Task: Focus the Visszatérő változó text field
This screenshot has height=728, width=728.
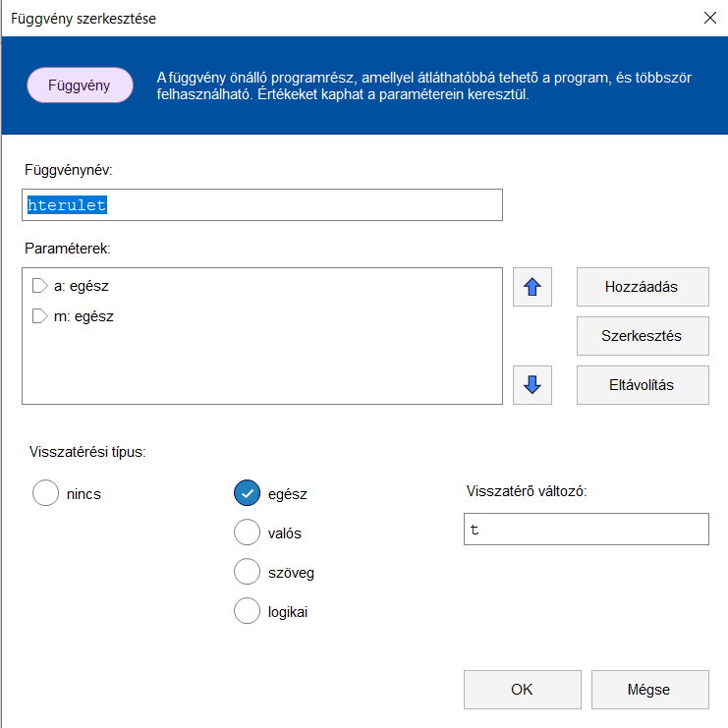Action: pyautogui.click(x=586, y=529)
